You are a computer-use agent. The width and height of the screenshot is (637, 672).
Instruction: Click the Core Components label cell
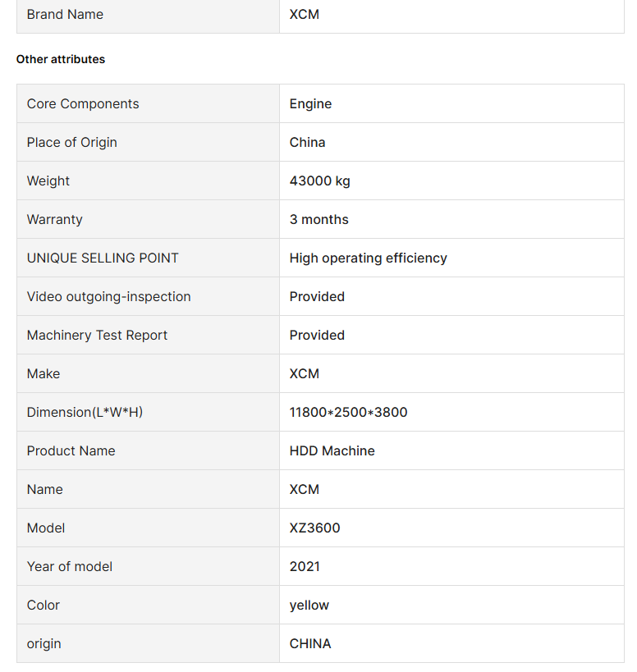point(148,103)
